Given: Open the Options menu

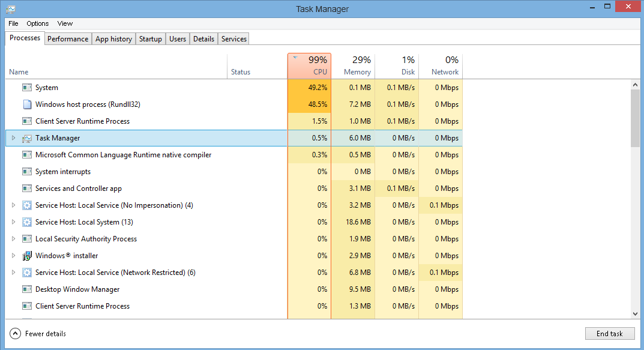Looking at the screenshot, I should (37, 23).
